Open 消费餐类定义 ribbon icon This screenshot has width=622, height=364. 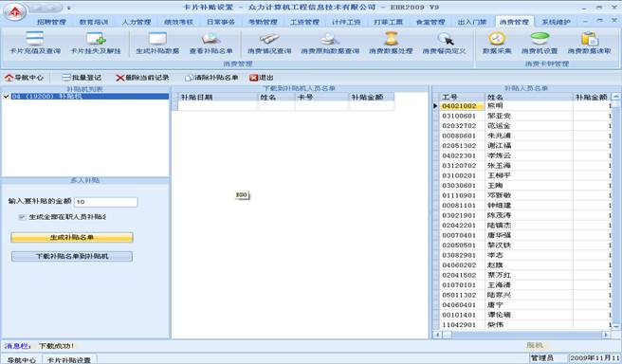445,43
